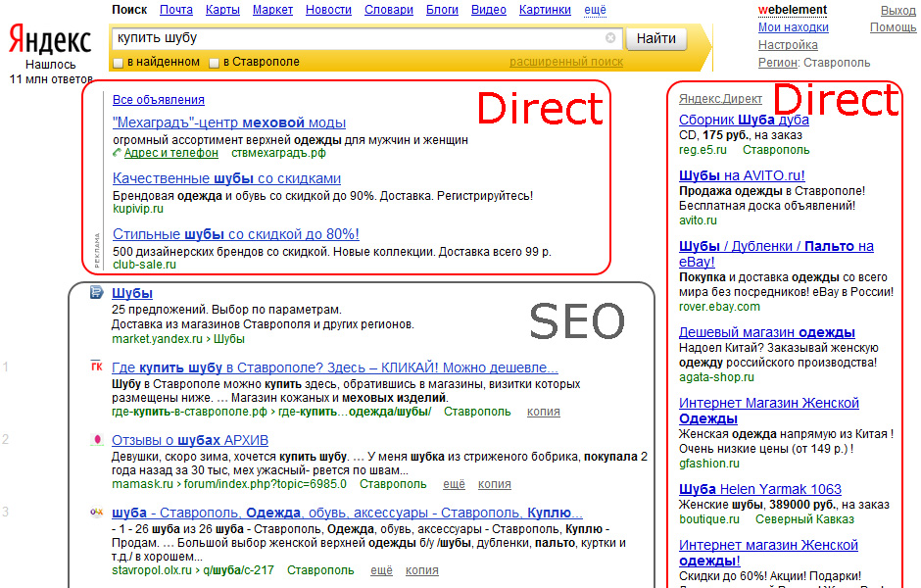921x588 pixels.
Task: Click the mamask.ru favicon beside Отзывы о шубах
Action: coord(97,439)
